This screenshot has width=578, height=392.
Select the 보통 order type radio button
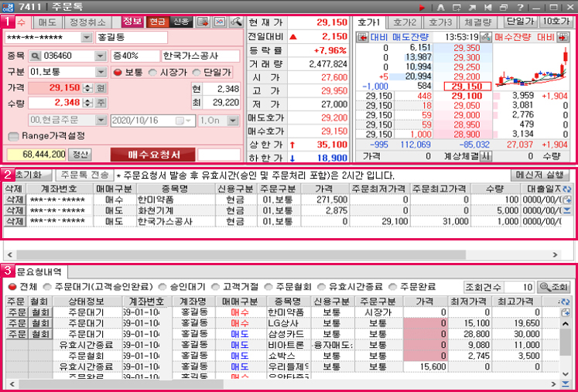click(x=117, y=72)
